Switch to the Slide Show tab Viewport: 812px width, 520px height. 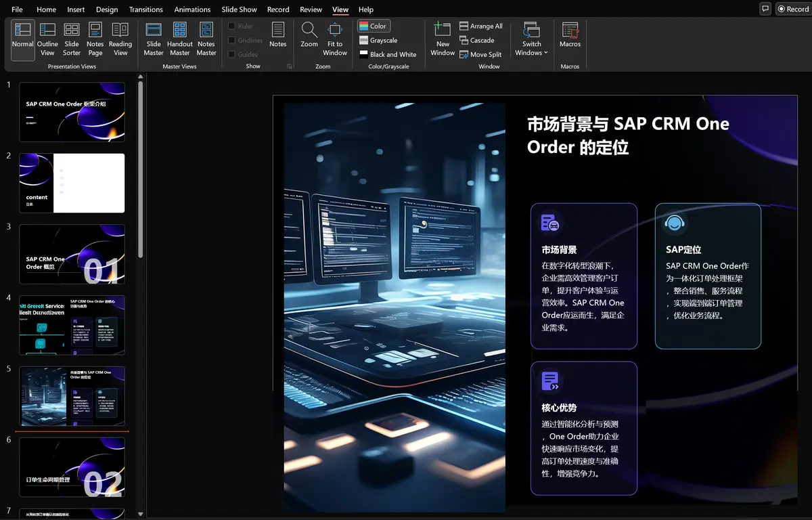pyautogui.click(x=239, y=9)
